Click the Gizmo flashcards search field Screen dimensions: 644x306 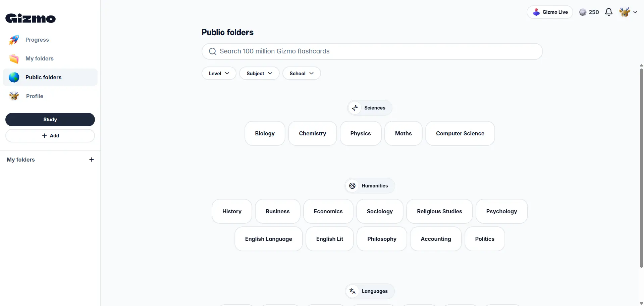[372, 51]
